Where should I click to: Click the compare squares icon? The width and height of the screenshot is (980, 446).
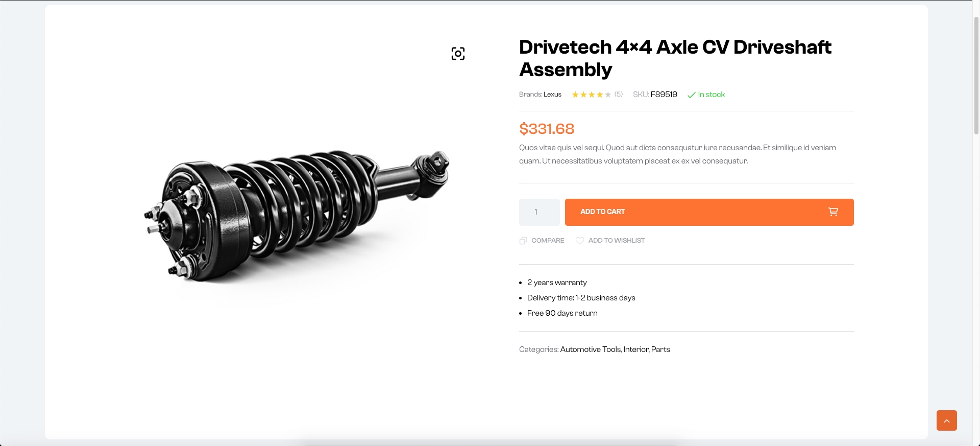pos(523,241)
